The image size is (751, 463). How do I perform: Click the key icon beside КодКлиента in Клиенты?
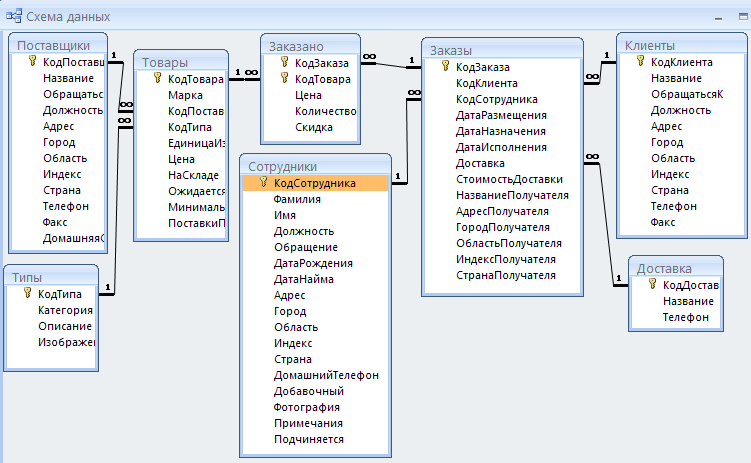[x=640, y=61]
